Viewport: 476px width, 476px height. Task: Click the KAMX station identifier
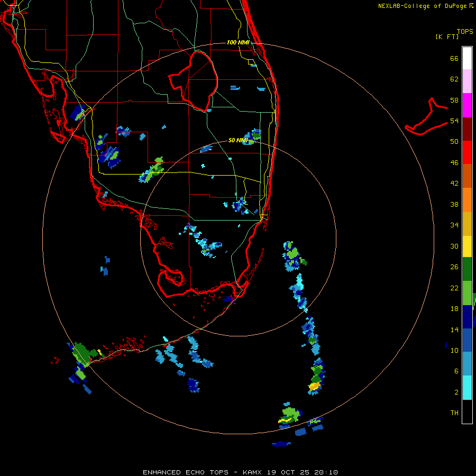coord(253,472)
